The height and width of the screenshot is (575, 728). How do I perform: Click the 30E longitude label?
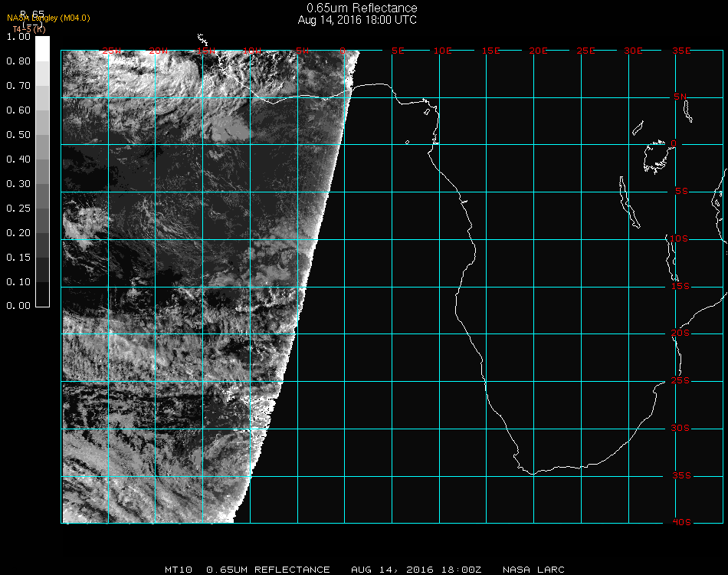[x=633, y=51]
